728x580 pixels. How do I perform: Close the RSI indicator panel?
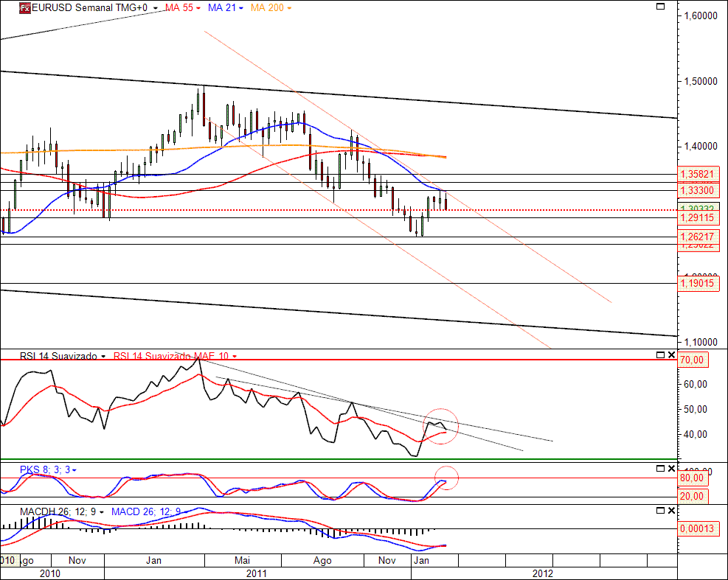pos(671,355)
